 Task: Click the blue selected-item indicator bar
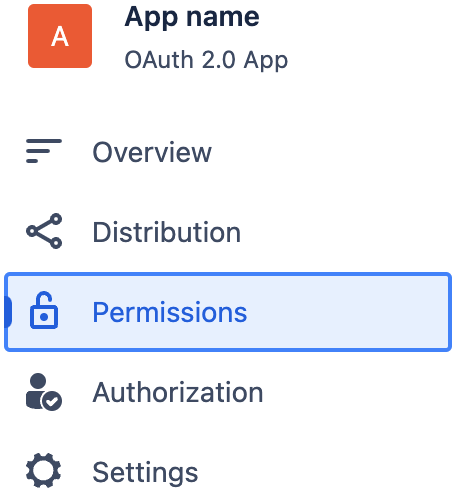pos(8,312)
